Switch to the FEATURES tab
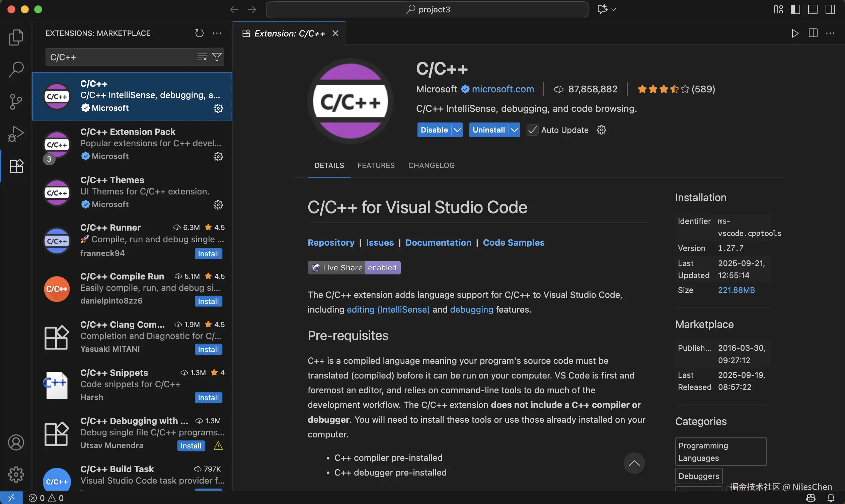The width and height of the screenshot is (845, 504). point(376,165)
